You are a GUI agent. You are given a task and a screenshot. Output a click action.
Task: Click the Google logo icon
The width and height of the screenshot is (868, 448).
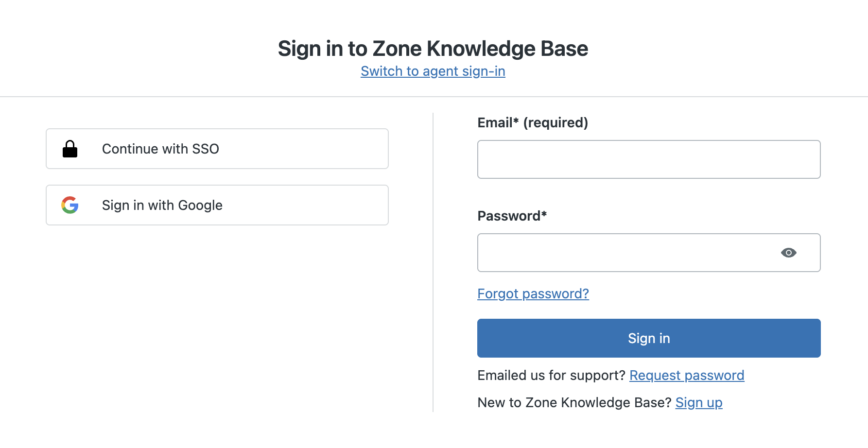tap(70, 205)
